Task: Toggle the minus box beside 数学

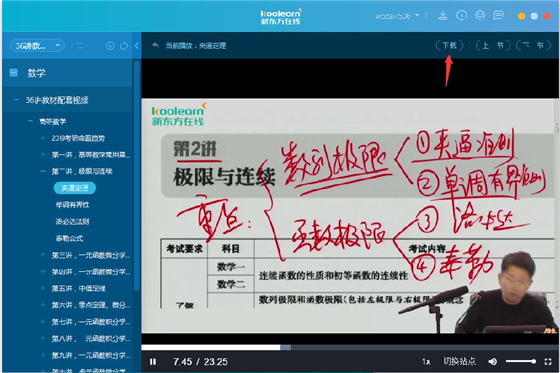Action: 13,73
